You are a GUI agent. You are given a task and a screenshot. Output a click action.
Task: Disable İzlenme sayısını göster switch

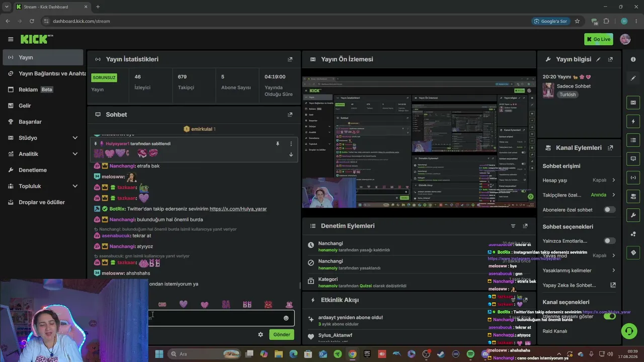pyautogui.click(x=609, y=316)
